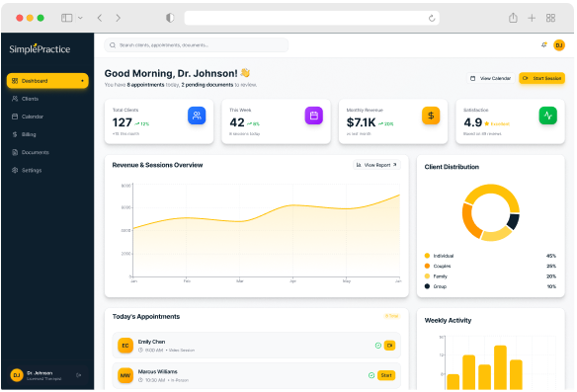Click the green Satisfaction activity icon
Viewport: 577px width, 392px height.
coord(548,116)
